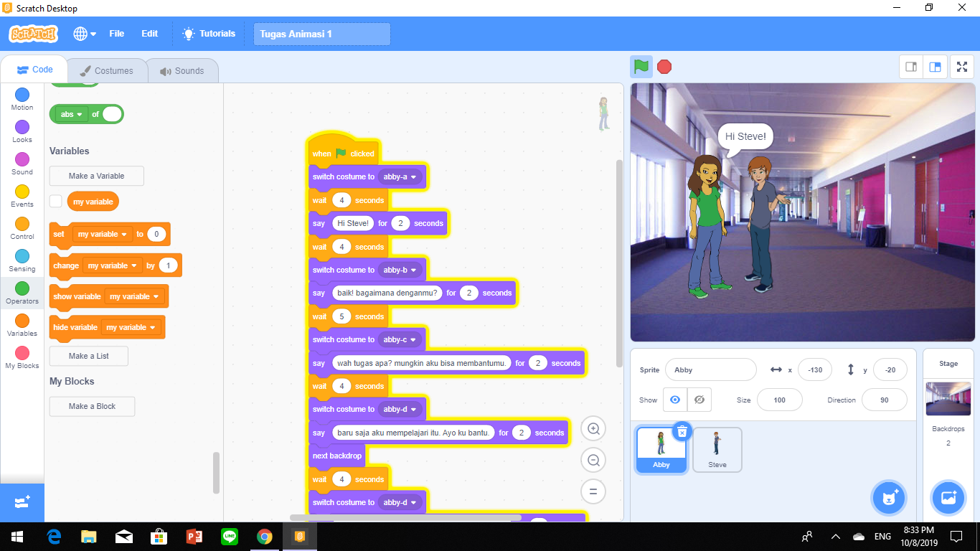The width and height of the screenshot is (980, 551).
Task: Select the Steve sprite thumbnail
Action: [717, 449]
